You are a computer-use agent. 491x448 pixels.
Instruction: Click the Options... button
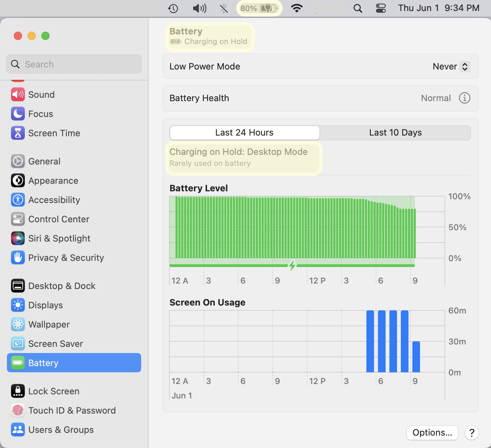click(432, 433)
